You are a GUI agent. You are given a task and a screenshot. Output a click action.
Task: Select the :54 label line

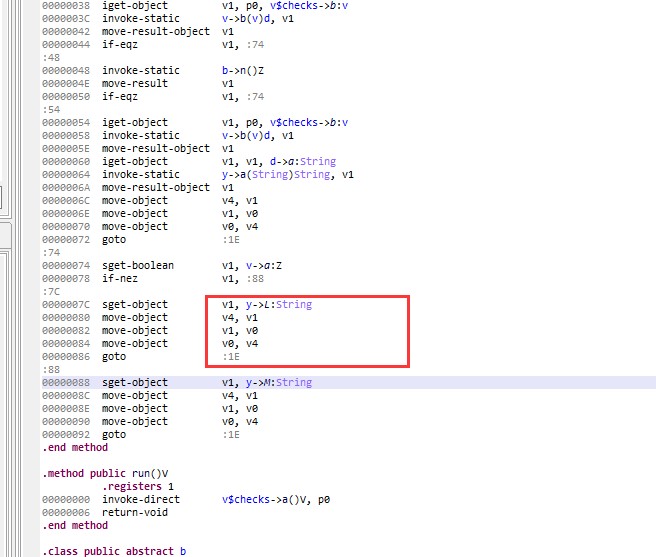point(51,109)
